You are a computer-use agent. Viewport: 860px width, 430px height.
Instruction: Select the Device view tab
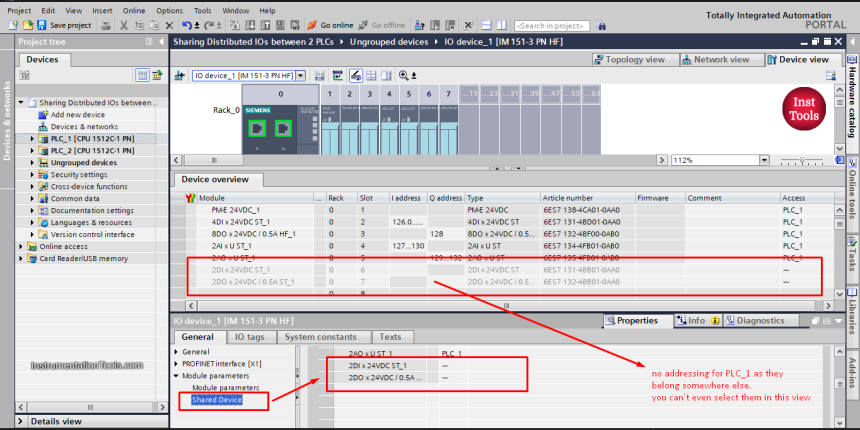click(x=804, y=59)
